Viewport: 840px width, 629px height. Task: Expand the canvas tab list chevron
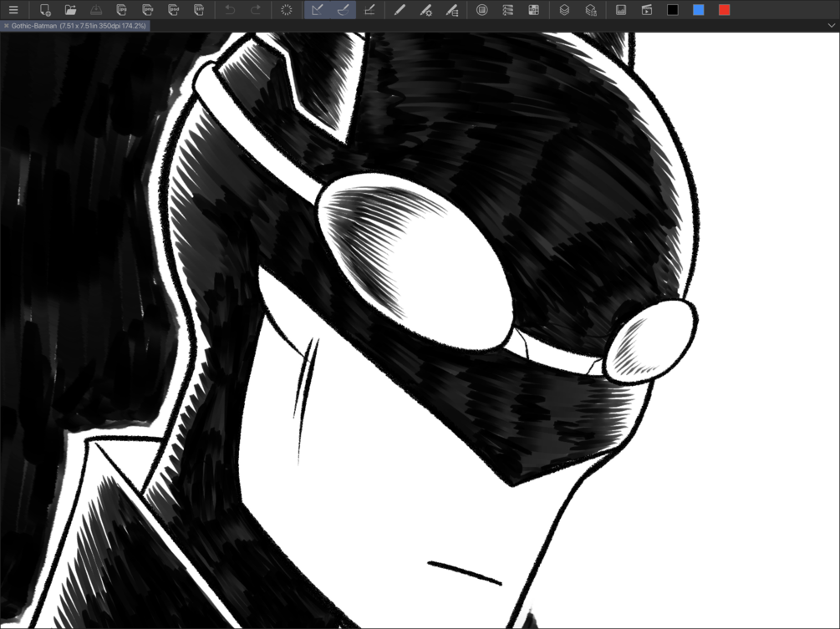tap(832, 26)
